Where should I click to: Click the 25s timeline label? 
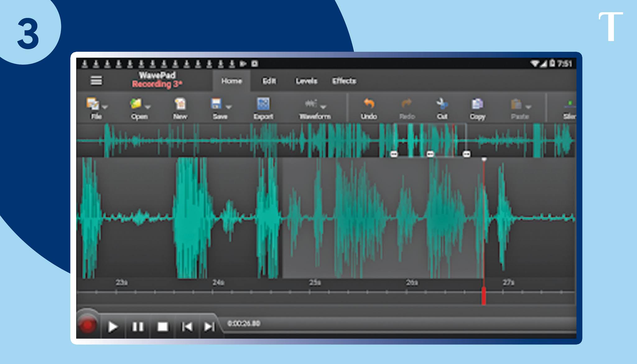pyautogui.click(x=315, y=282)
